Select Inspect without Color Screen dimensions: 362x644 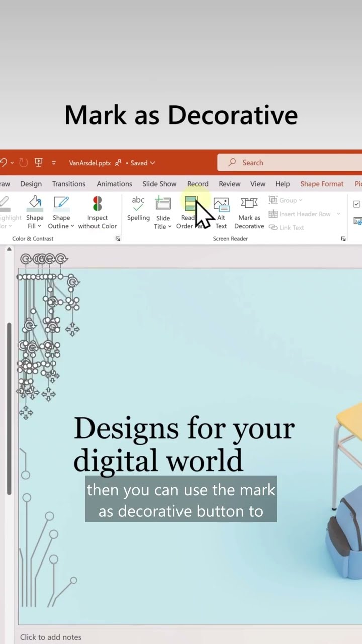pos(97,213)
